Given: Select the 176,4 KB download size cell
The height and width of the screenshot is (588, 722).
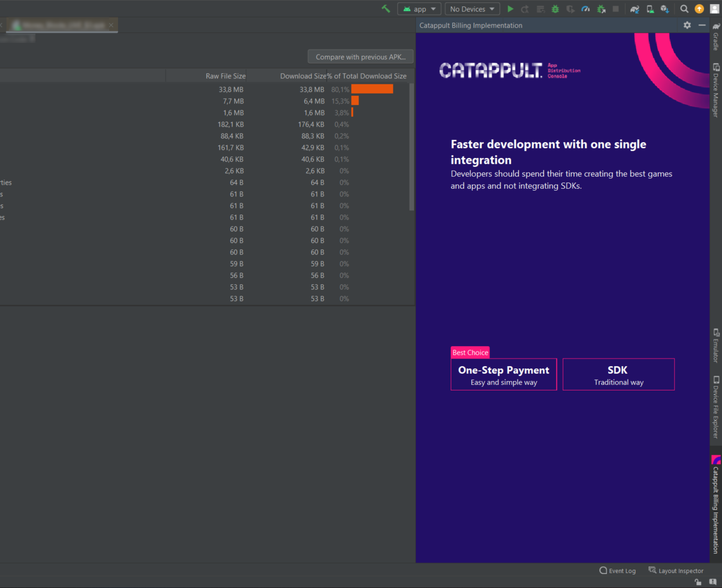Looking at the screenshot, I should coord(311,124).
